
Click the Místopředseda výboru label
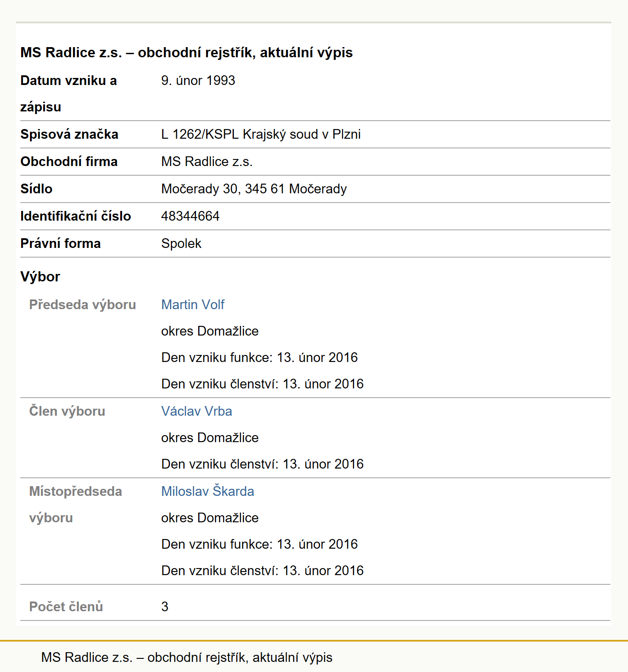coord(76,504)
